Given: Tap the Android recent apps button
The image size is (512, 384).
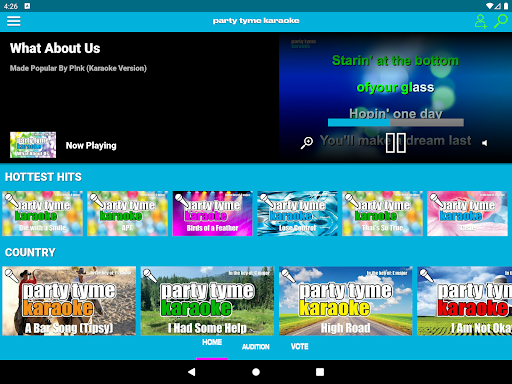Looking at the screenshot, I should click(x=320, y=372).
